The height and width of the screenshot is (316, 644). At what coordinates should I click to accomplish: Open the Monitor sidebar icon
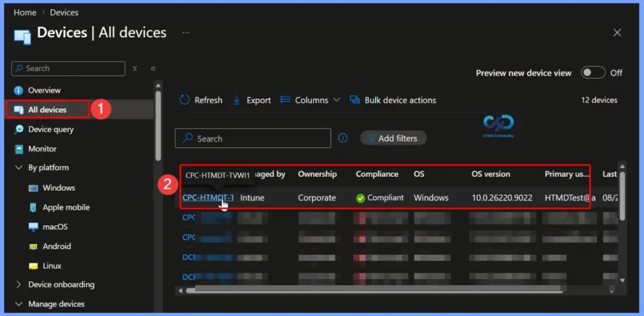click(19, 149)
